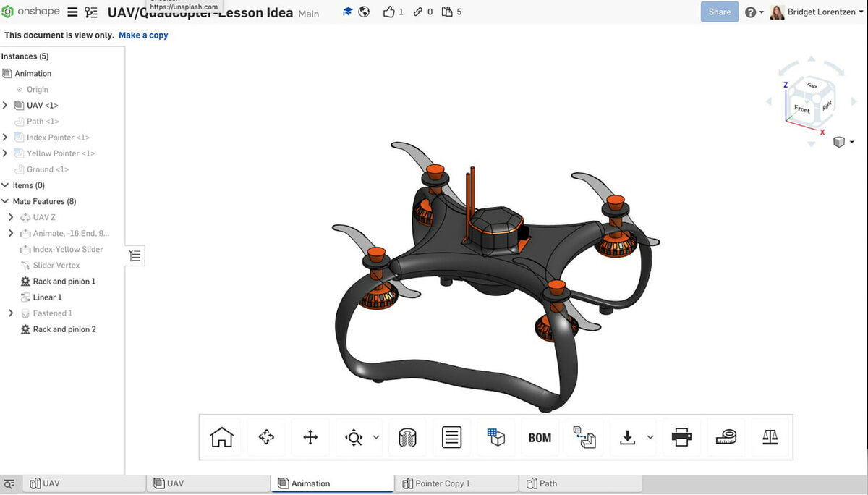Click the measure tape tool

pos(726,437)
